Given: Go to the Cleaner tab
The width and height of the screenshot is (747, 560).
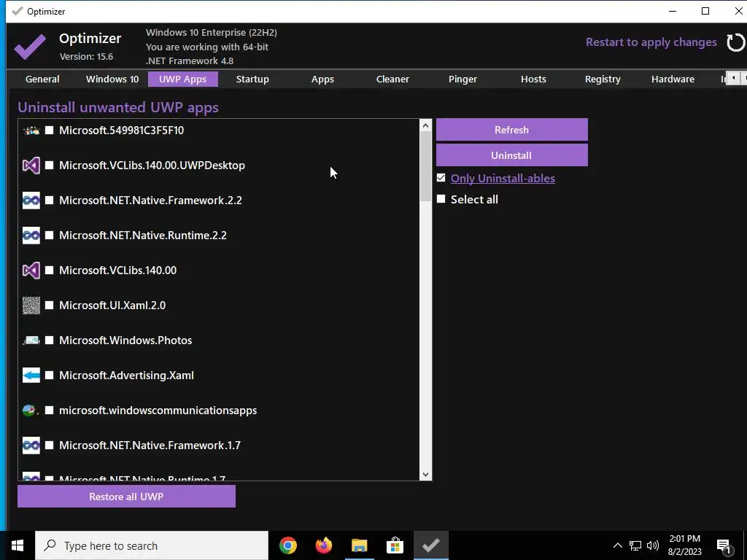Looking at the screenshot, I should 392,79.
